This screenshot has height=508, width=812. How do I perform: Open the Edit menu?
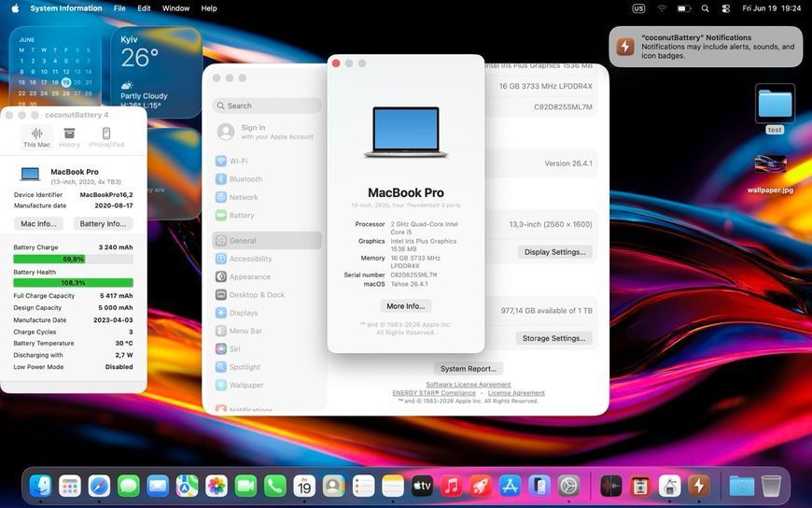click(144, 8)
